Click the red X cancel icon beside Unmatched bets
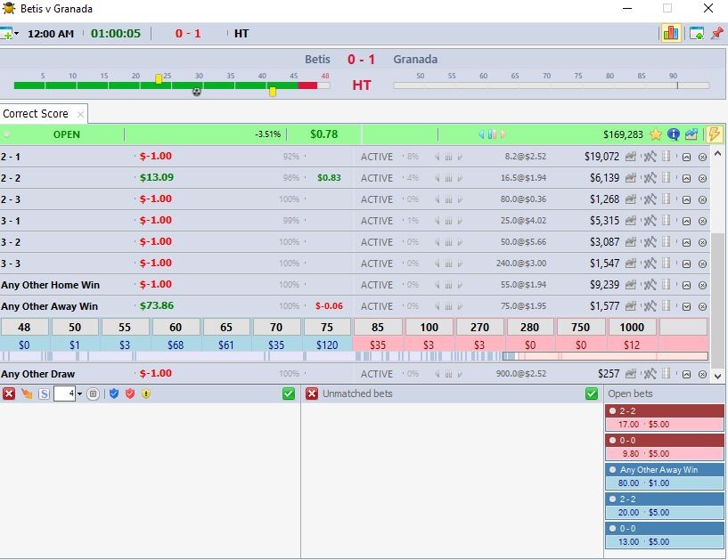Image resolution: width=728 pixels, height=560 pixels. click(312, 394)
